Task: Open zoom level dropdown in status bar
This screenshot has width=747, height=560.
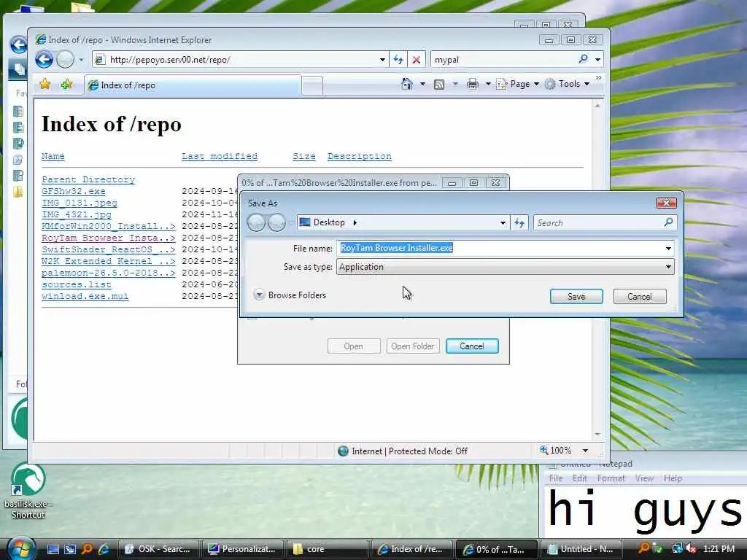Action: point(585,451)
